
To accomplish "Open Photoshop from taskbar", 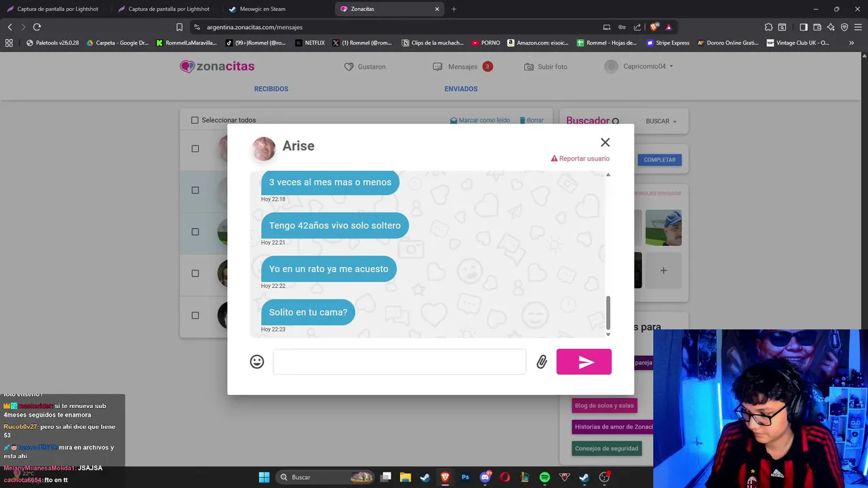I will [x=465, y=477].
